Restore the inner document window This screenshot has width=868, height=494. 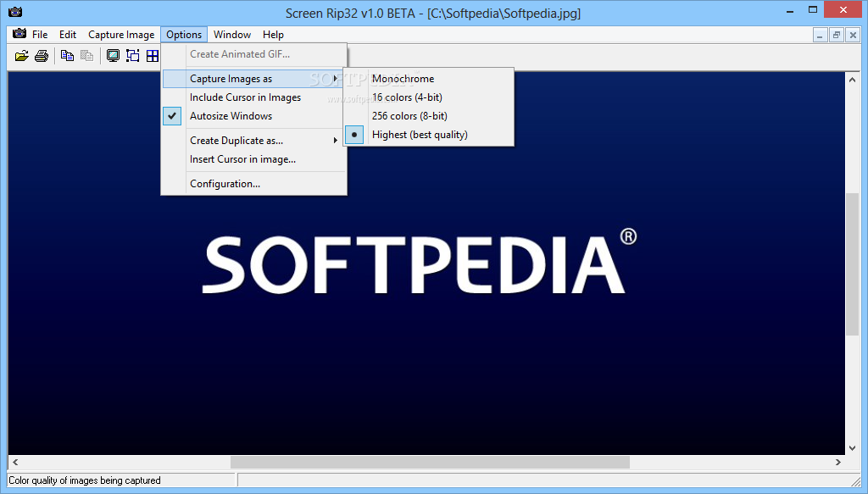point(837,36)
